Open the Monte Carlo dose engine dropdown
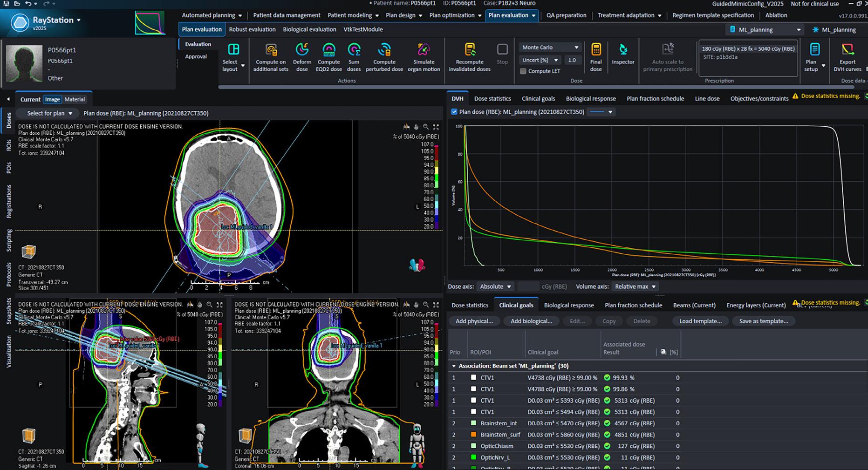This screenshot has height=470, width=868. (550, 47)
